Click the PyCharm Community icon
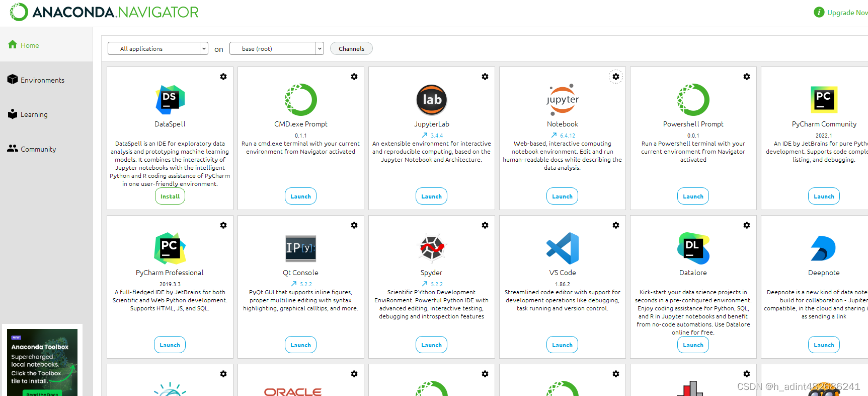The width and height of the screenshot is (868, 396). 824,99
